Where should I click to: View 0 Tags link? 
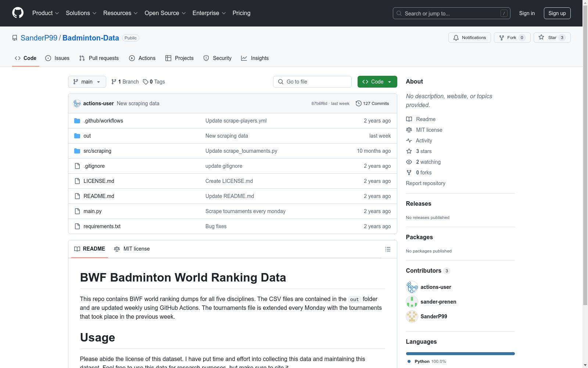154,82
